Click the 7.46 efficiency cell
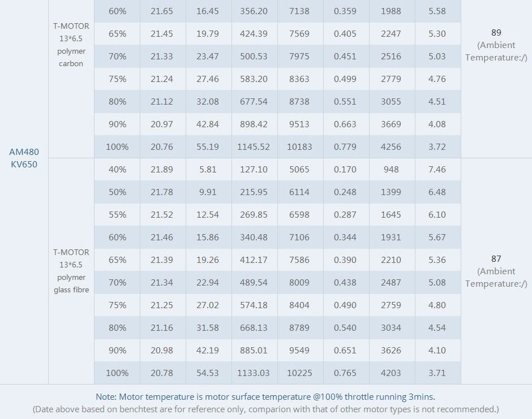 [x=437, y=169]
